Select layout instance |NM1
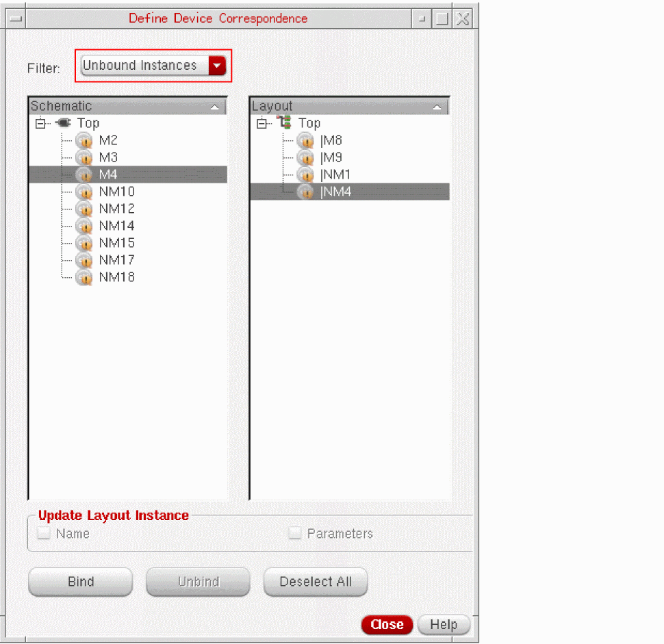This screenshot has width=664, height=644. click(335, 175)
